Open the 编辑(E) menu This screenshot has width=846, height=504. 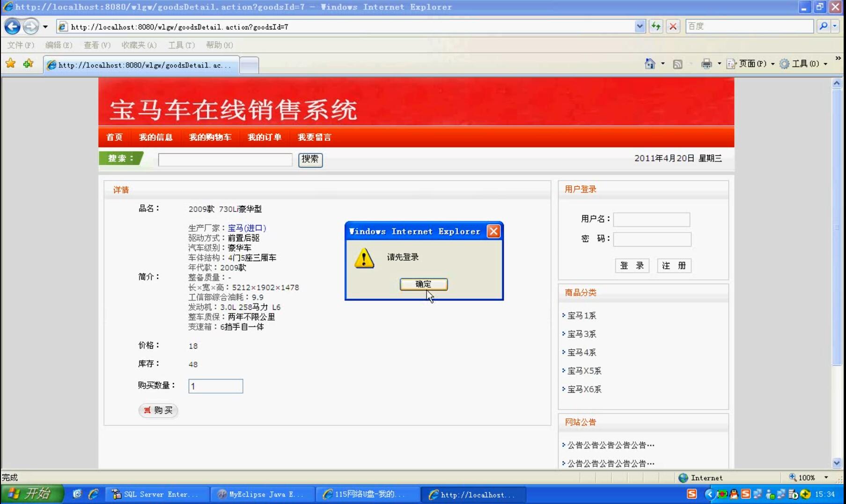pos(59,45)
